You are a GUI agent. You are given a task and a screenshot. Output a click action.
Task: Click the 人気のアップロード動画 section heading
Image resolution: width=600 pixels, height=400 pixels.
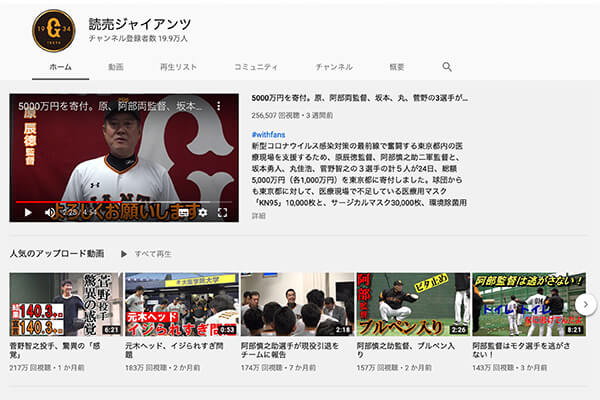[57, 253]
